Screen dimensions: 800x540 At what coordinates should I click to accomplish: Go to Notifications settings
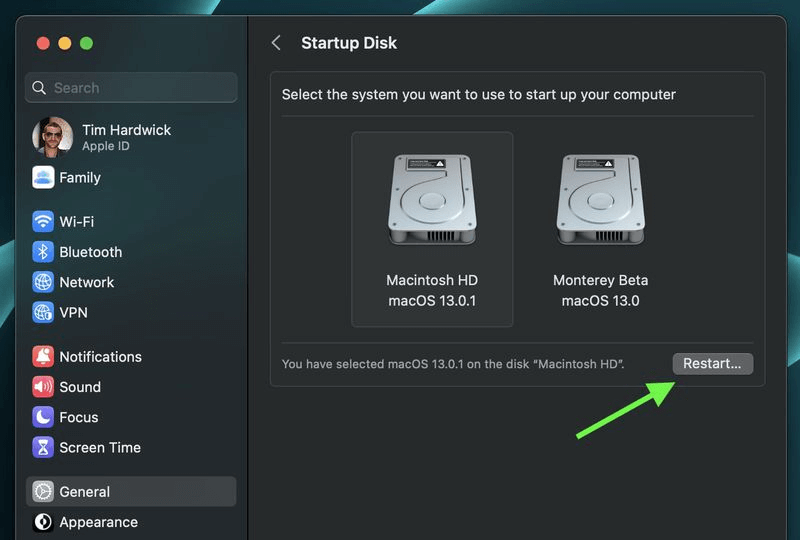tap(131, 356)
